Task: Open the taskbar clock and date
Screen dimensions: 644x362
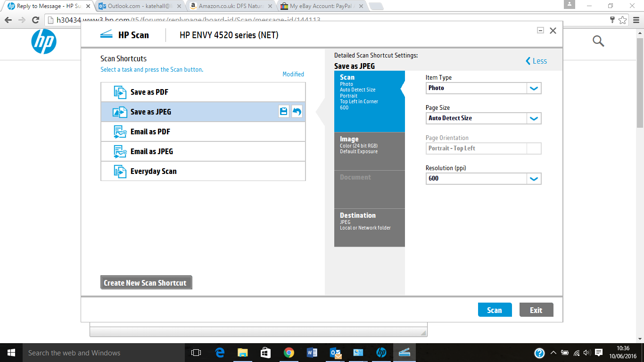Action: click(623, 353)
